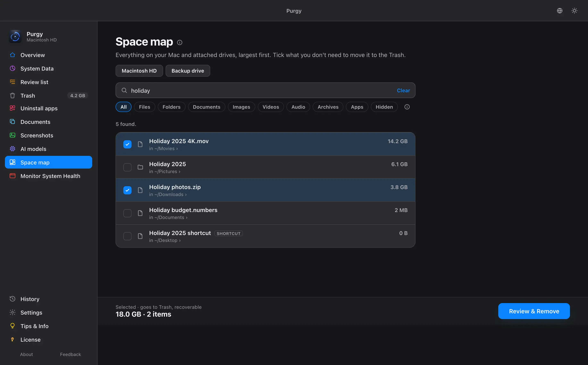
Task: Switch to Backup drive
Action: point(188,71)
